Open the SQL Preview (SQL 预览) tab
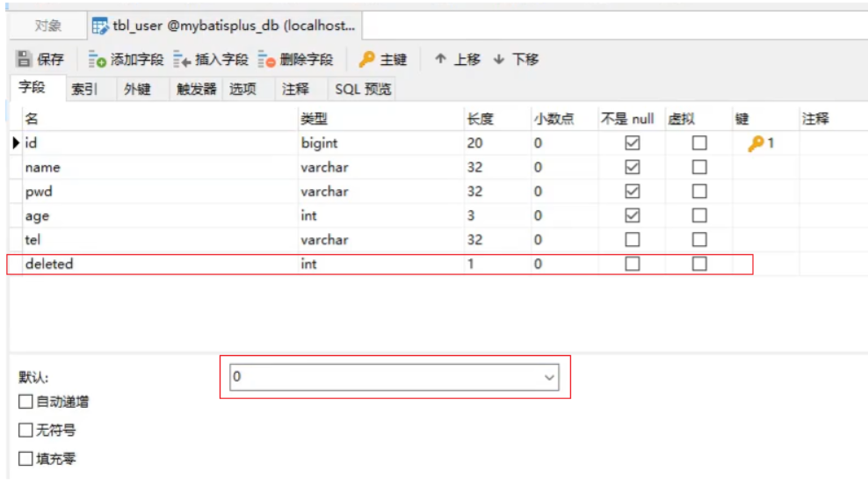This screenshot has height=487, width=868. pyautogui.click(x=363, y=89)
